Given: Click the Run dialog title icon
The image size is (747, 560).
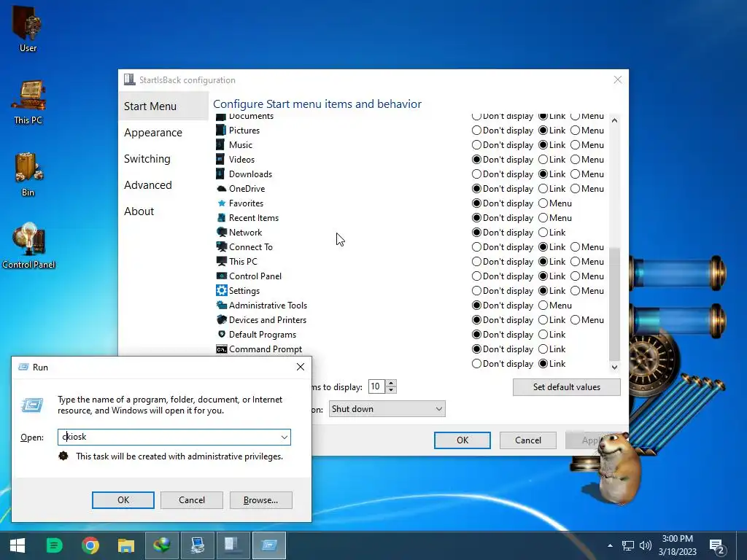Looking at the screenshot, I should click(23, 367).
